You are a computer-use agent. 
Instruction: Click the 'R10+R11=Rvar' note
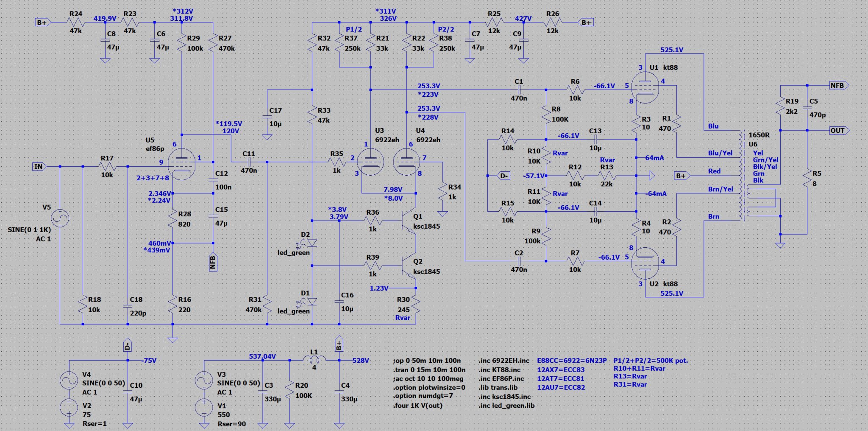point(639,369)
